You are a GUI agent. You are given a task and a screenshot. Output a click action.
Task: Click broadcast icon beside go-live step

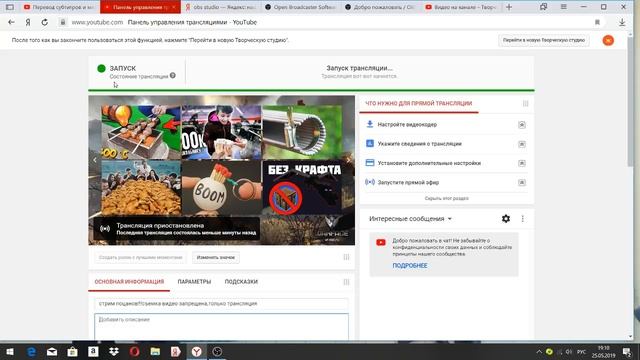[370, 182]
